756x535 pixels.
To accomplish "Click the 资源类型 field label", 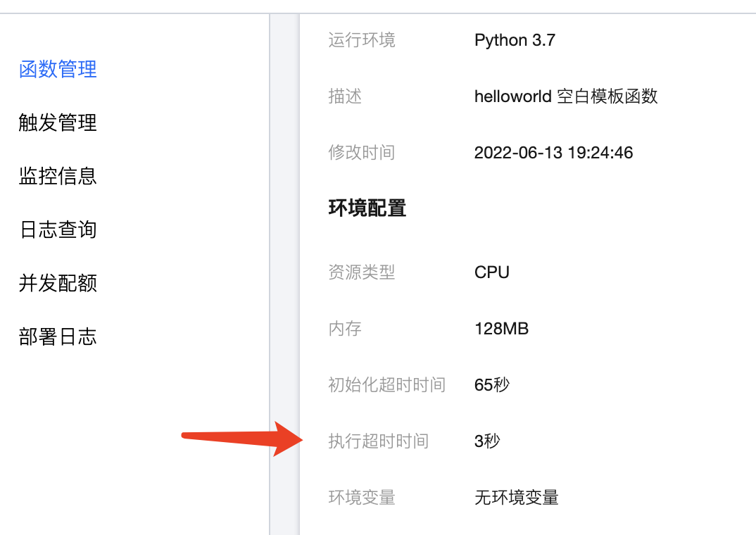I will click(x=362, y=272).
